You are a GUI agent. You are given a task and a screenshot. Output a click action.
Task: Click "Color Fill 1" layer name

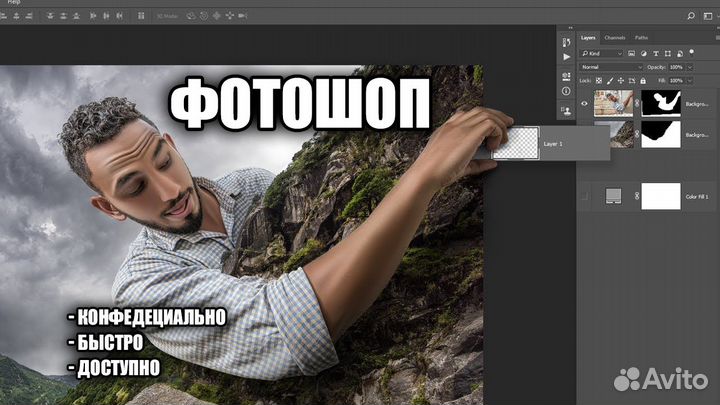(x=697, y=197)
